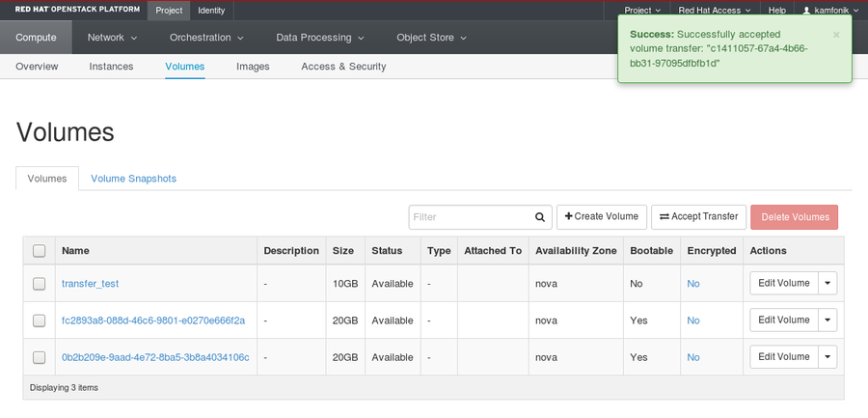868x418 pixels.
Task: Open the Project selector dropdown at top right
Action: (x=642, y=10)
